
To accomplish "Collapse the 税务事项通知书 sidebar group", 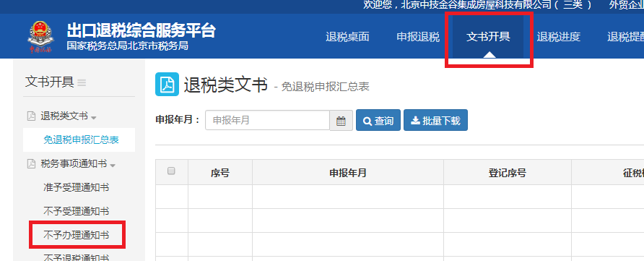I will 113,166.
